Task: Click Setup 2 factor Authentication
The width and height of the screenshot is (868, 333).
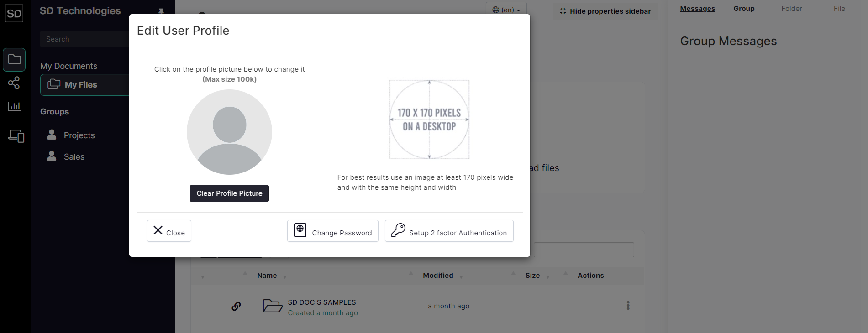Action: tap(449, 231)
